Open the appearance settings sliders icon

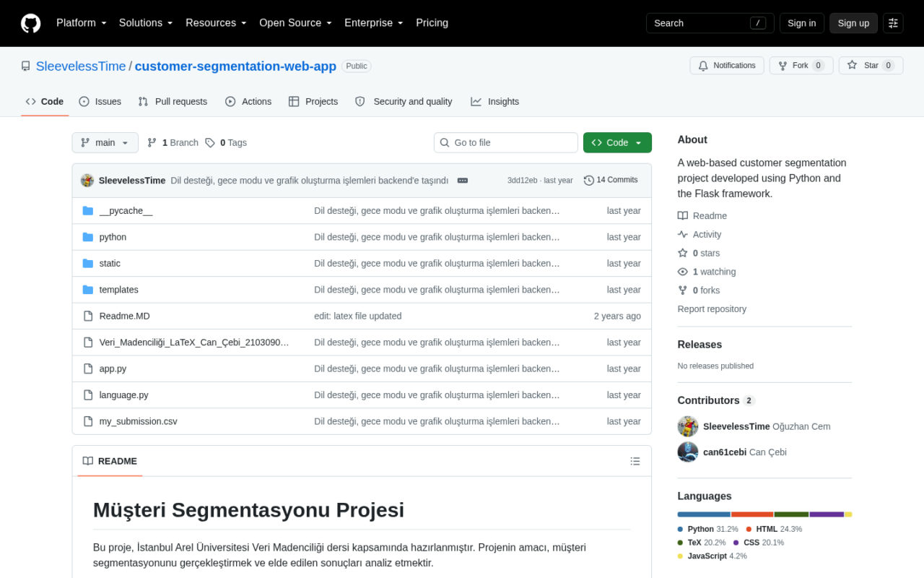893,23
